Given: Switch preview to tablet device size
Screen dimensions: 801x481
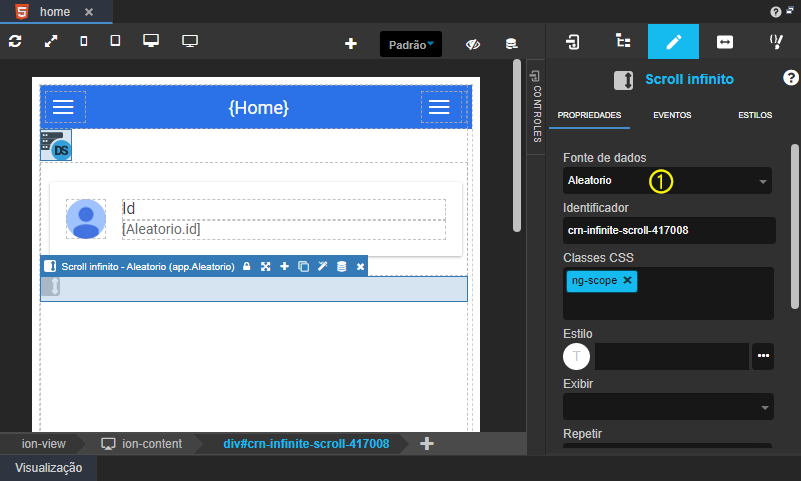Looking at the screenshot, I should click(115, 40).
